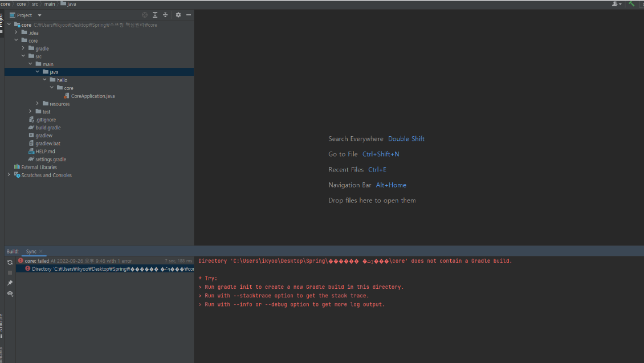Click the green Build hammer icon
The height and width of the screenshot is (363, 644).
click(x=631, y=3)
